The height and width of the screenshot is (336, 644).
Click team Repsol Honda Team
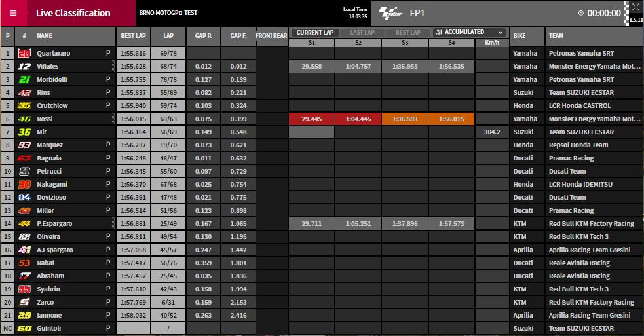[x=578, y=145]
